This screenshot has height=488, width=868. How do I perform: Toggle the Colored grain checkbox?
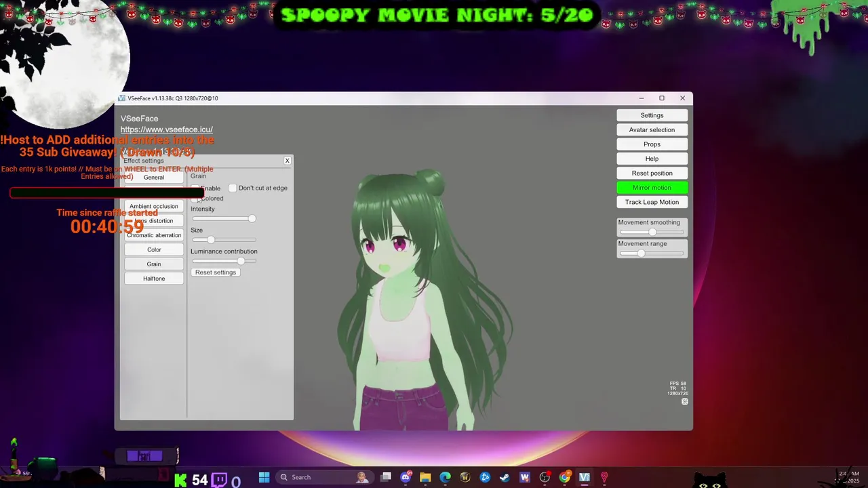click(x=195, y=199)
